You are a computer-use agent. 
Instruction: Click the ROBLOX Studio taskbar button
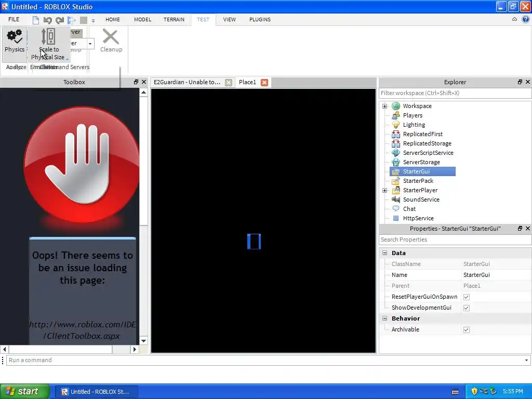tap(96, 392)
